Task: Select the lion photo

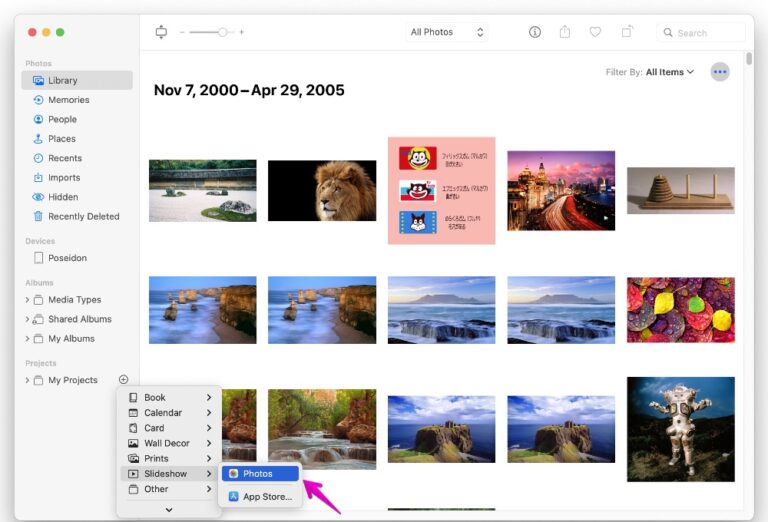Action: (322, 190)
